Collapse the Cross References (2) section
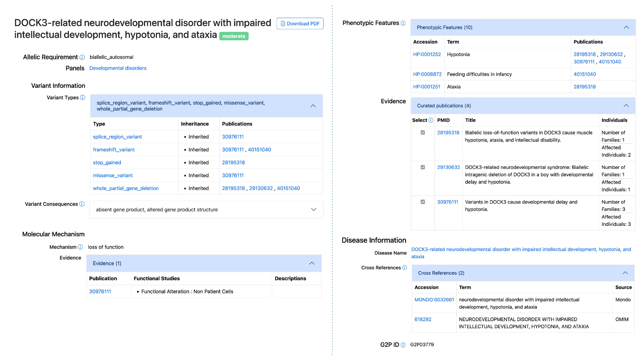644x362 pixels. 625,273
